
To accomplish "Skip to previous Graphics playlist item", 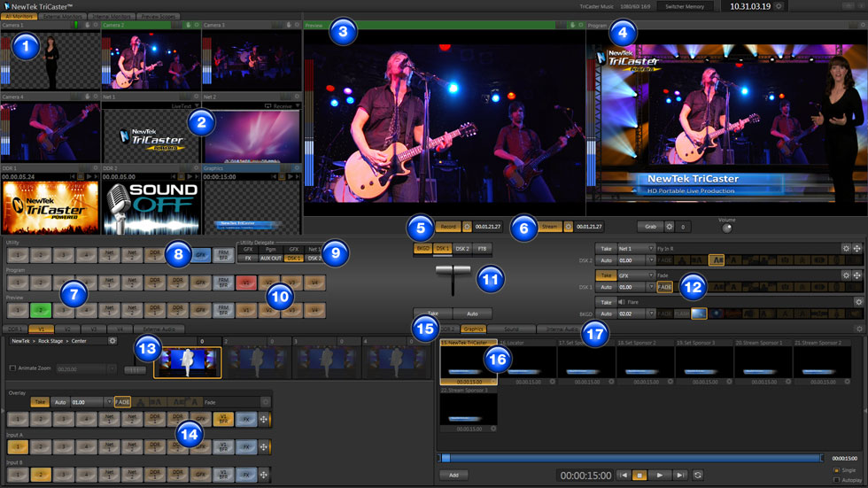I will [624, 476].
